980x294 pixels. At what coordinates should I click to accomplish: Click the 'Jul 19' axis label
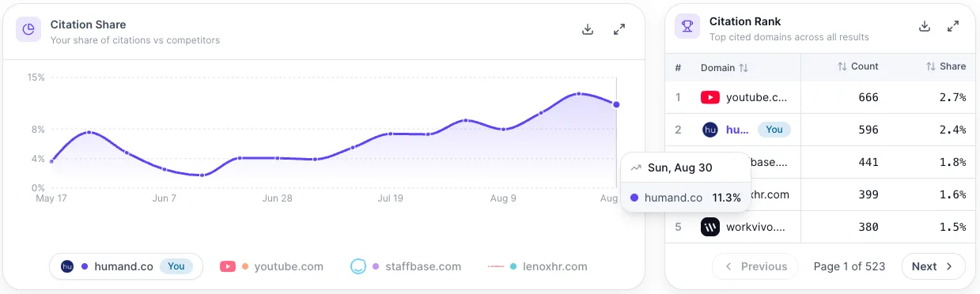pos(392,198)
